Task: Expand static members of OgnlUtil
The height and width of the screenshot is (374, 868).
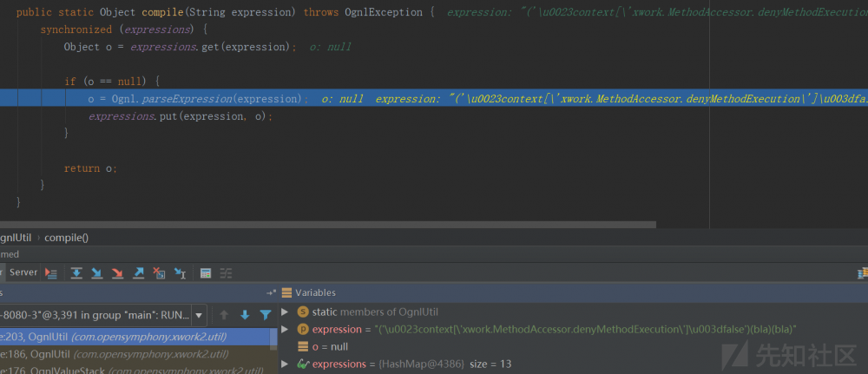Action: pos(285,312)
